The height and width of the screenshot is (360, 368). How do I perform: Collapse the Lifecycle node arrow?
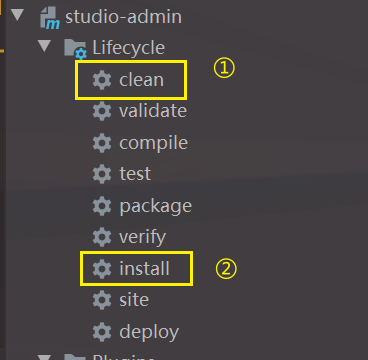[45, 46]
